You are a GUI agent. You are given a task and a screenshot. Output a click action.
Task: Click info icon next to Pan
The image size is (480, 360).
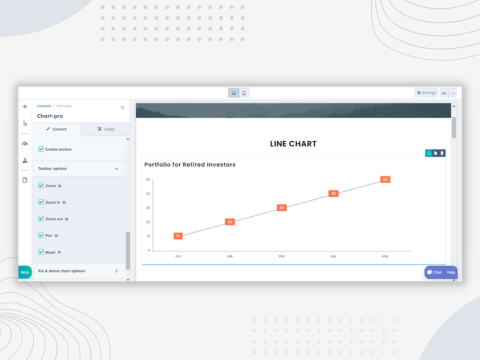[x=56, y=236]
